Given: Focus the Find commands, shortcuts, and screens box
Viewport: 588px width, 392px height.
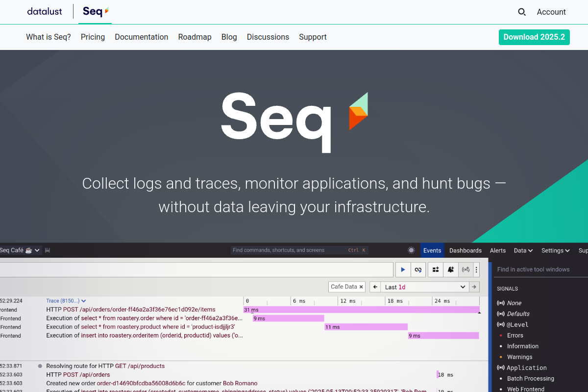Looking at the screenshot, I should pyautogui.click(x=299, y=250).
